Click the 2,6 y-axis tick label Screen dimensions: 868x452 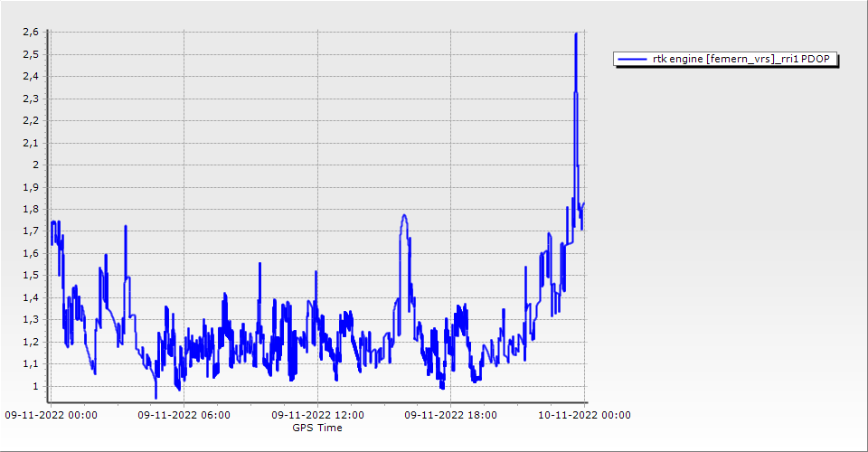pos(30,32)
